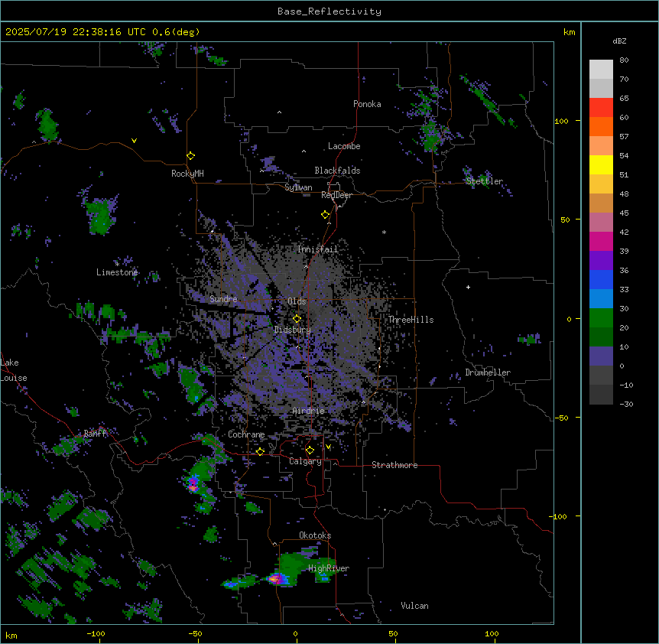Click the Cochrane town label

pyautogui.click(x=246, y=434)
